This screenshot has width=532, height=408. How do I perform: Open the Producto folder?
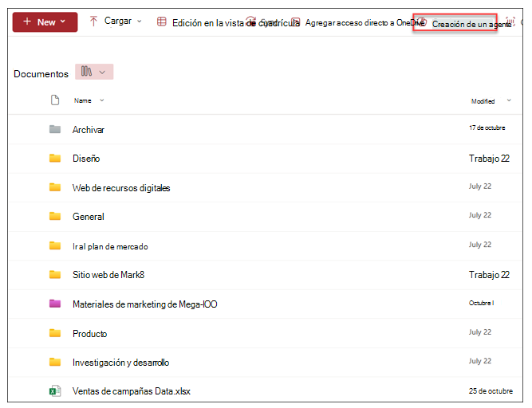click(x=90, y=334)
